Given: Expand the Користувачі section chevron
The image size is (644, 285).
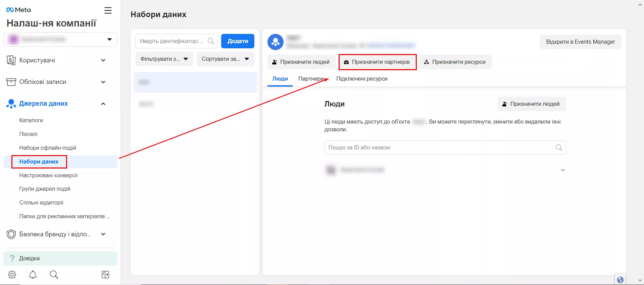Looking at the screenshot, I should tap(103, 60).
